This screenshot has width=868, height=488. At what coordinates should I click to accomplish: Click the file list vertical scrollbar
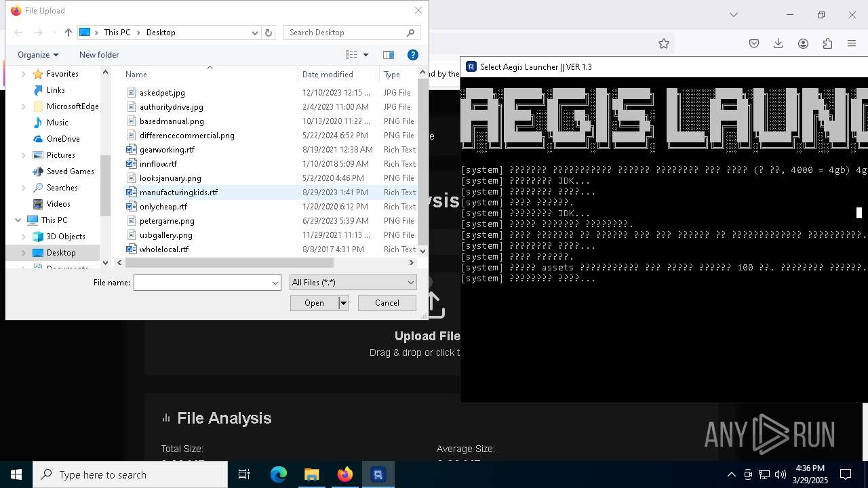pos(423,161)
